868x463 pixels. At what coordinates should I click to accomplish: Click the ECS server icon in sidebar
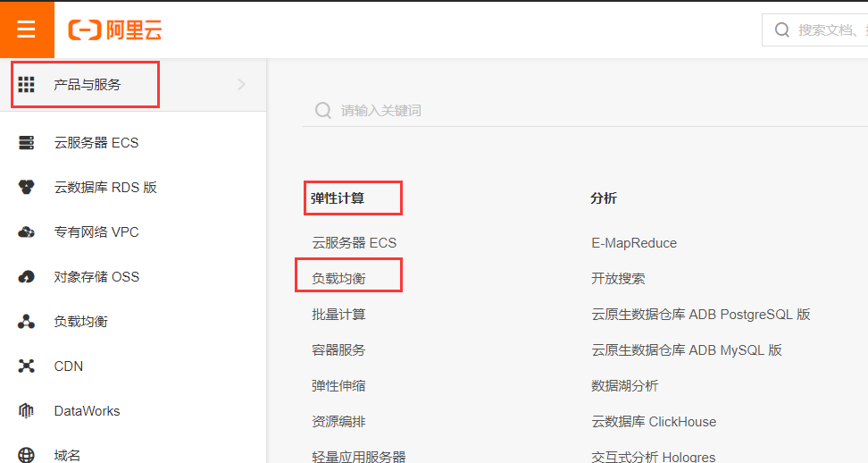coord(26,143)
